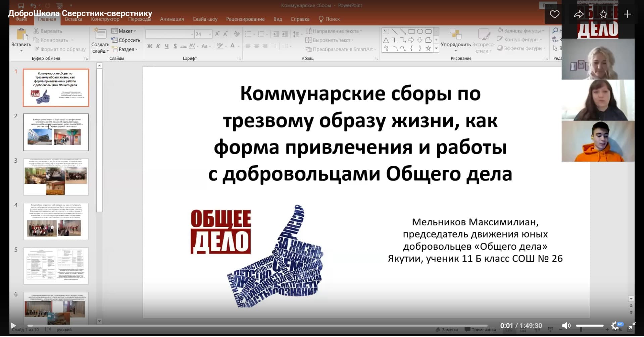
Task: Select slide 4 thumbnail in panel
Action: click(56, 221)
